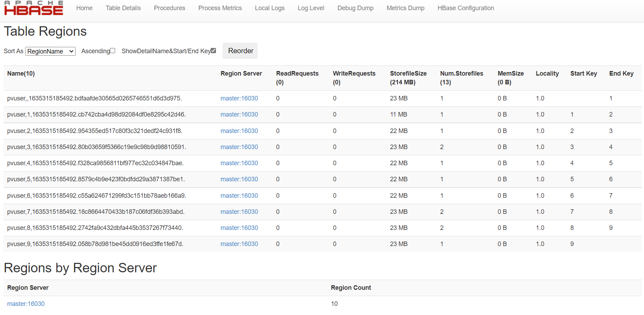Open master:16030 link in first pvuser row
644x315 pixels.
pyautogui.click(x=239, y=98)
